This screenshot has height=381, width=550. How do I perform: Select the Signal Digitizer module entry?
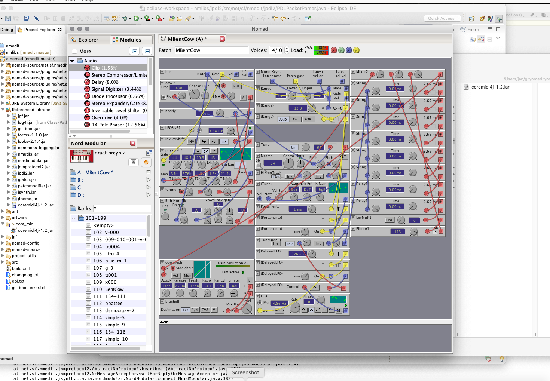click(x=108, y=89)
